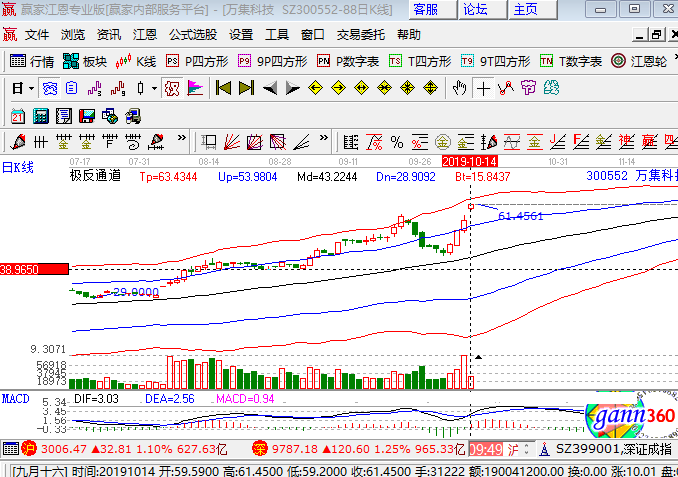Viewport: 678px width, 477px height.
Task: Open the 文件 menu
Action: [37, 35]
